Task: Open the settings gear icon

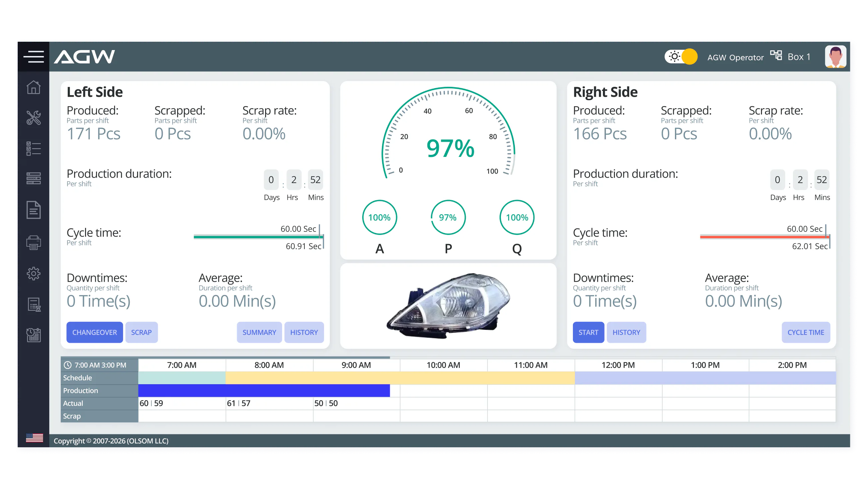Action: coord(33,273)
